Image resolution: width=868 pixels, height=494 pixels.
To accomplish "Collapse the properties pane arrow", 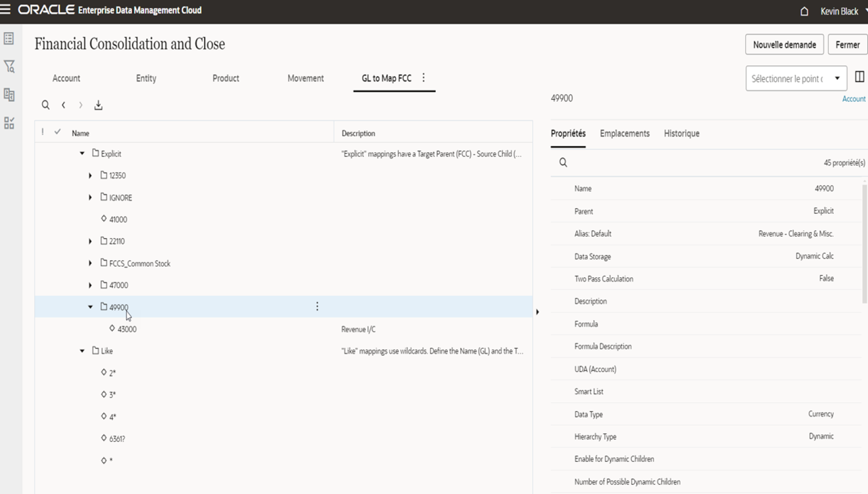I will tap(538, 312).
